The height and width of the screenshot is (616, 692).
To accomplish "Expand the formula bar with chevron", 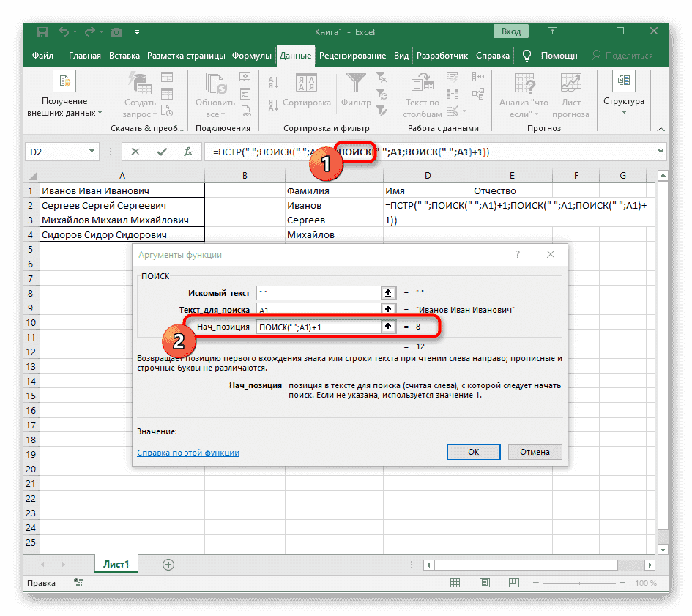I will coord(661,152).
